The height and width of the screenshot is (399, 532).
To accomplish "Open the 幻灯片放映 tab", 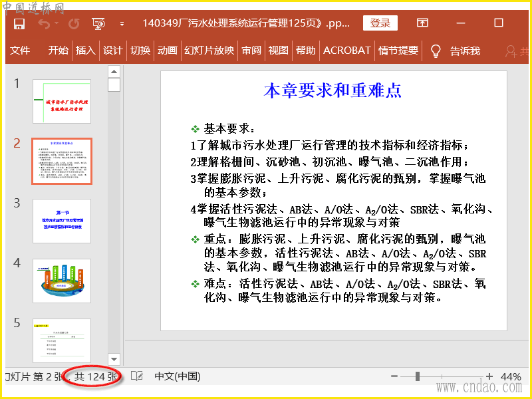I will pos(209,51).
